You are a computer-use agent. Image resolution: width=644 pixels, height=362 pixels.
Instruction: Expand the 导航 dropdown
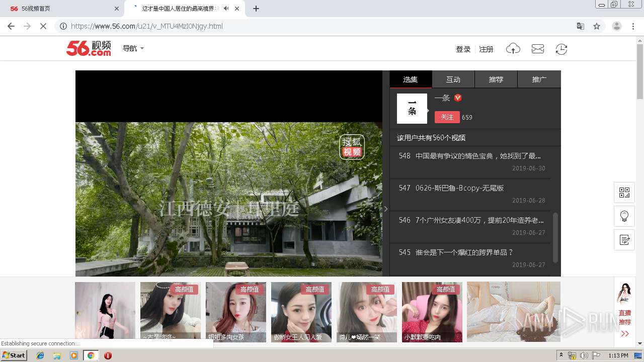[133, 48]
